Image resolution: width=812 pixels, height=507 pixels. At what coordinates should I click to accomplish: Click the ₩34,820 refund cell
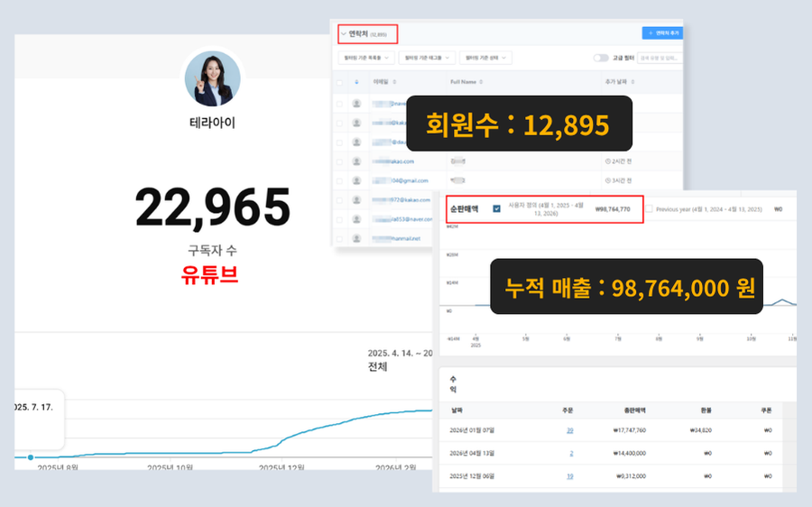[x=701, y=430]
